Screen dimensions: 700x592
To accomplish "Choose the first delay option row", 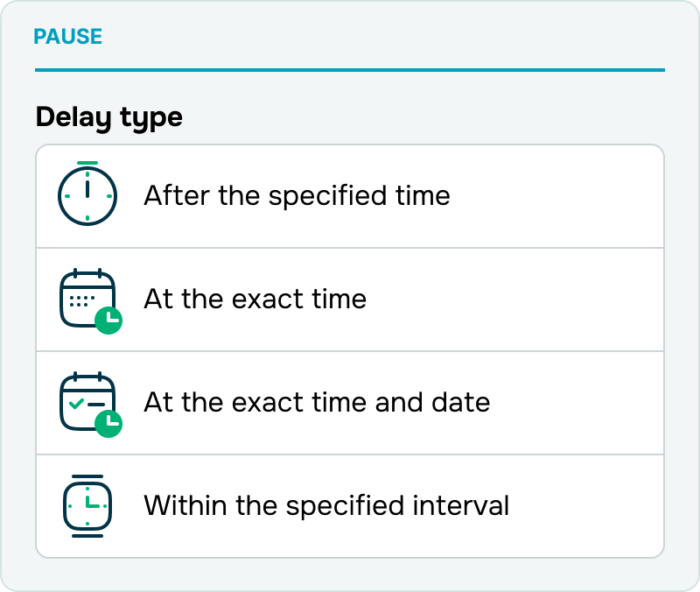I will (350, 196).
